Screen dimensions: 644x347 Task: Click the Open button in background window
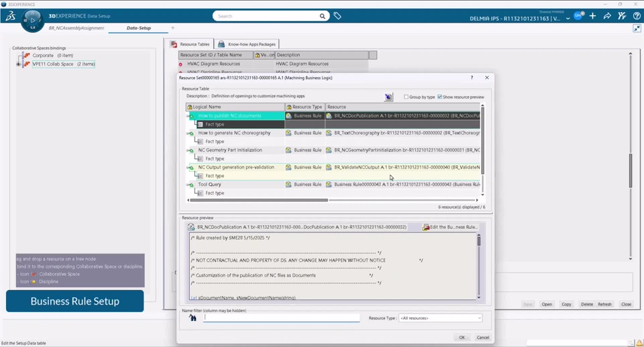547,304
